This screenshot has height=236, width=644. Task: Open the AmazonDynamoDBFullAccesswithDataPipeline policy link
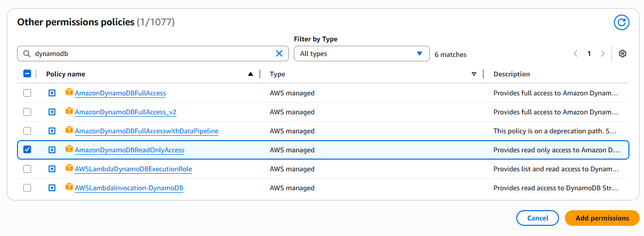[147, 131]
